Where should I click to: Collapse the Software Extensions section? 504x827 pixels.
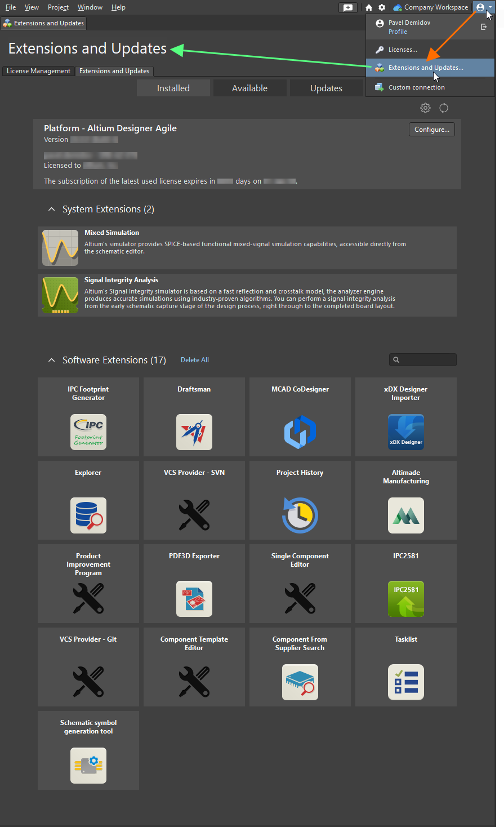(x=51, y=360)
